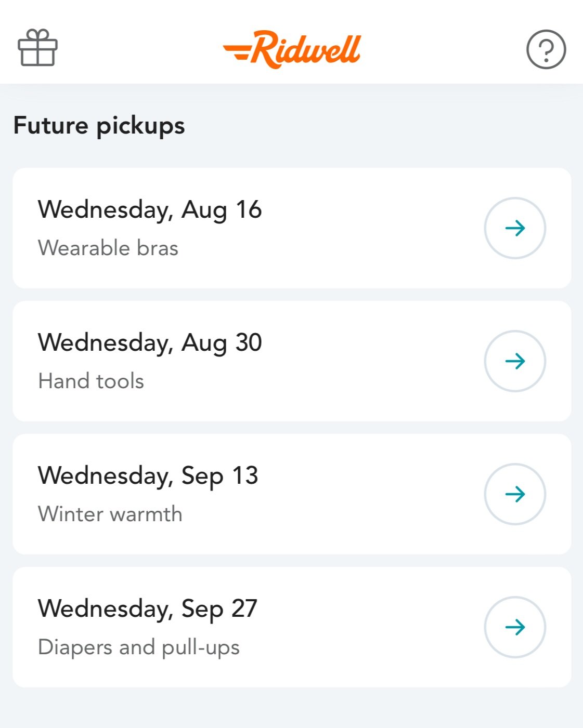583x728 pixels.
Task: Click the Ridwell logo
Action: 292,49
